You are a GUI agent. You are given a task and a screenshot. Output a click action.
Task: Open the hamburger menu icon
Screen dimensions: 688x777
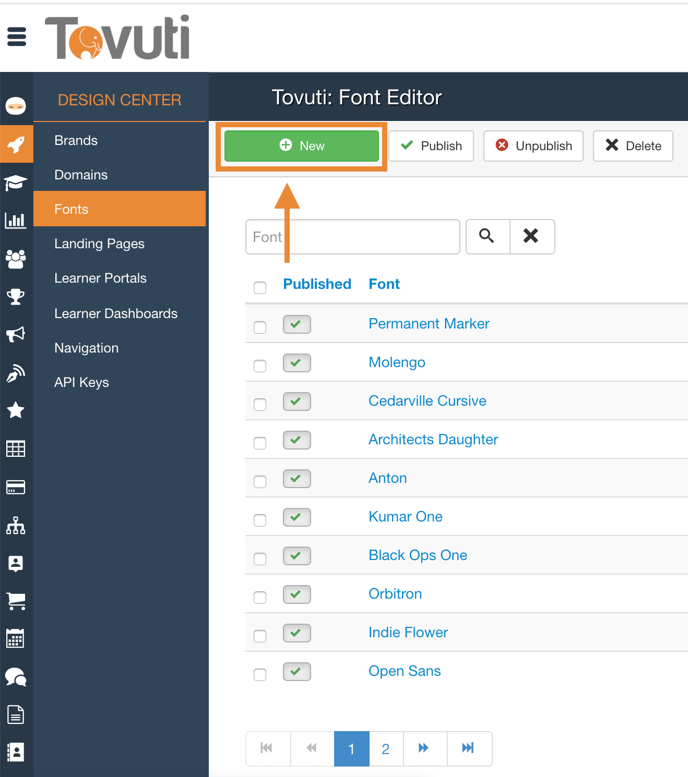coord(16,37)
